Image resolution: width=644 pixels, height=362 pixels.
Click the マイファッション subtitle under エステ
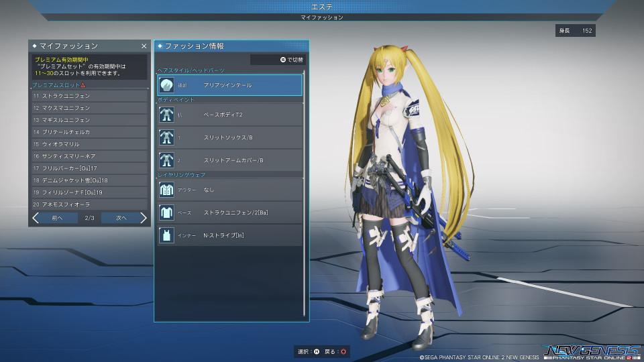pyautogui.click(x=322, y=17)
